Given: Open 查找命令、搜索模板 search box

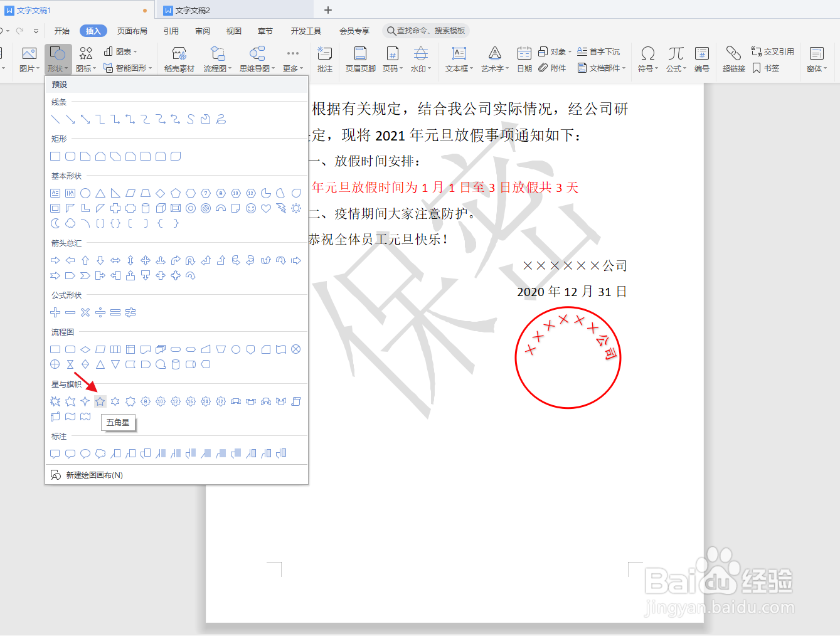Looking at the screenshot, I should pos(427,29).
